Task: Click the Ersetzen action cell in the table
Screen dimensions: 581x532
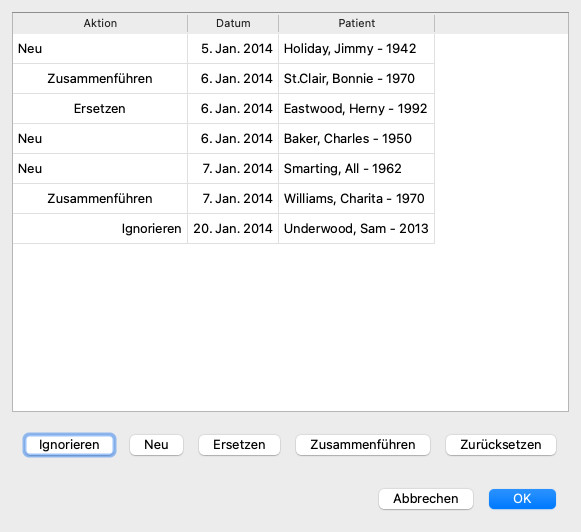Action: [x=100, y=109]
